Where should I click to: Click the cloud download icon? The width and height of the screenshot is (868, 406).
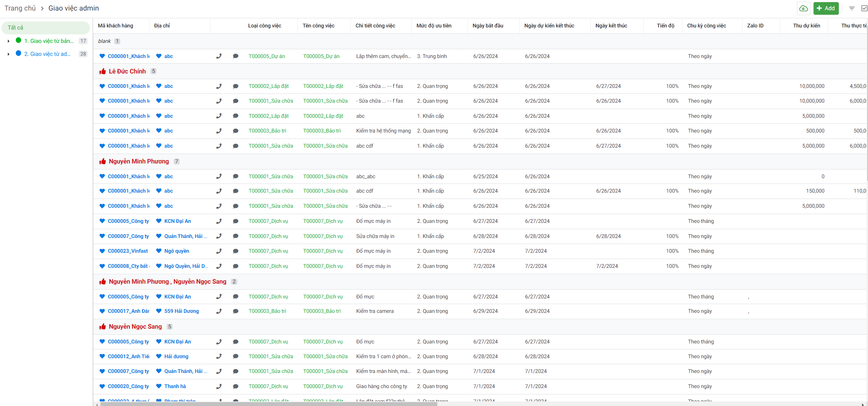pyautogui.click(x=803, y=8)
